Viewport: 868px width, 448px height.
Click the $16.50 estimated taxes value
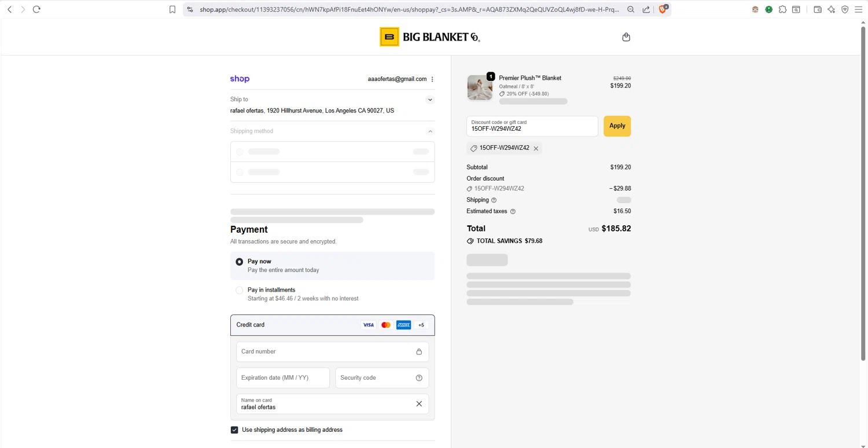[x=622, y=211]
